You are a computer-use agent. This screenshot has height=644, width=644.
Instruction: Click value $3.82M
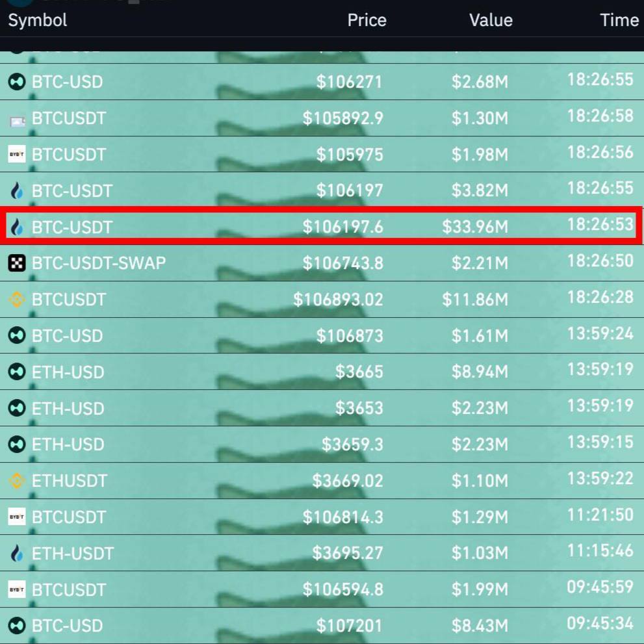point(480,190)
